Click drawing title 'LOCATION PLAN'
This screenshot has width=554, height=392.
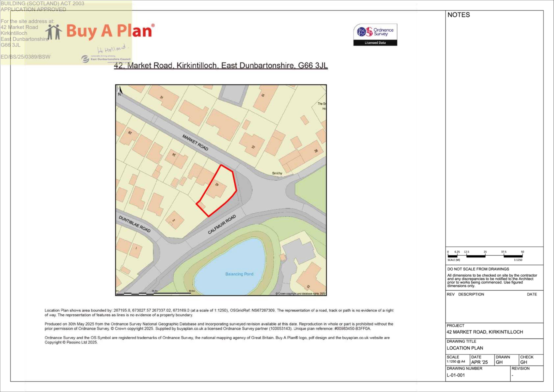465,348
